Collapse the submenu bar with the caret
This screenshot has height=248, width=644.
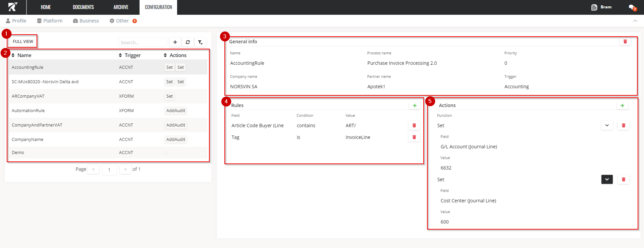(x=635, y=21)
